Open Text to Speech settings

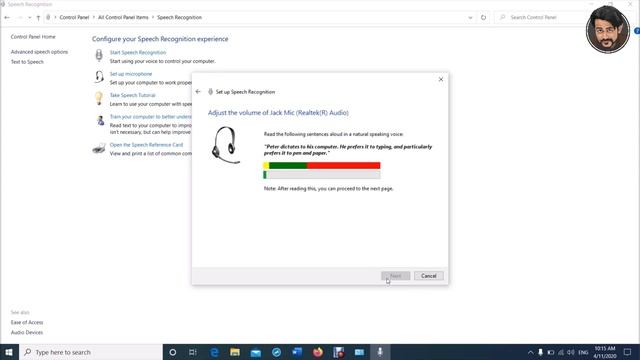[x=27, y=62]
